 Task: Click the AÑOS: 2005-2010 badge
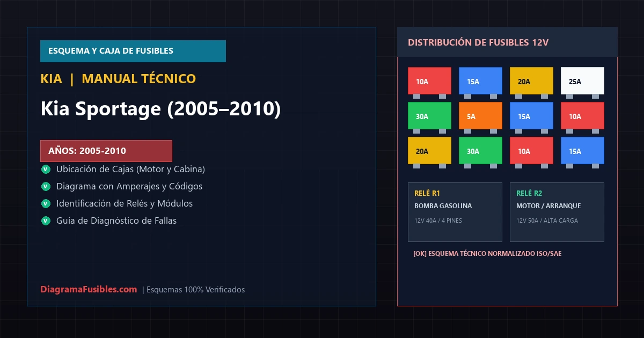[x=106, y=151]
